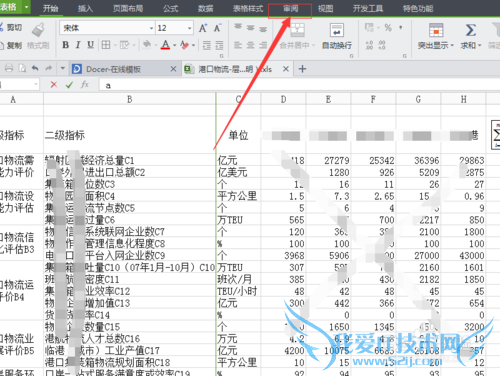The height and width of the screenshot is (376, 500).
Task: Click the print icon in quick access bar
Action: point(9,69)
